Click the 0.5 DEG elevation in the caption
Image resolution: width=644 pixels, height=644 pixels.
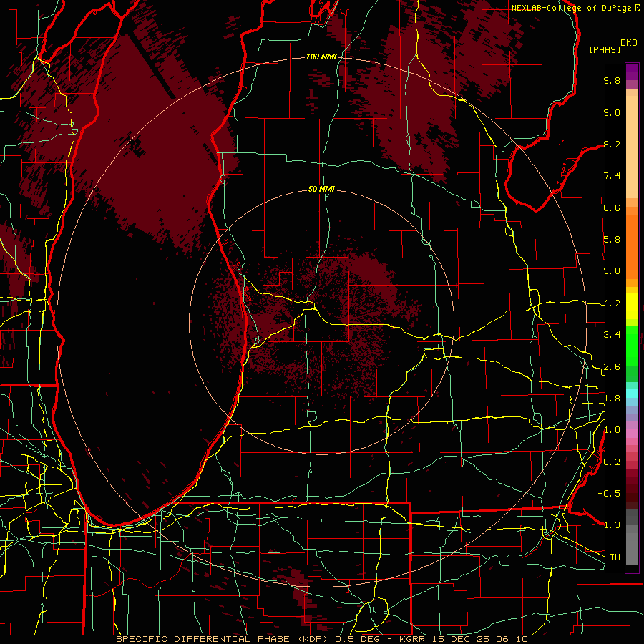click(358, 639)
